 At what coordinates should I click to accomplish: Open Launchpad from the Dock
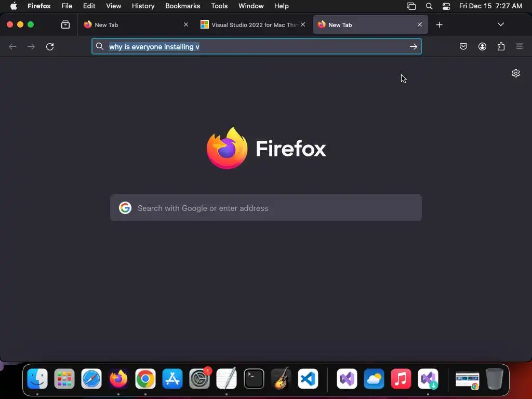[64, 379]
